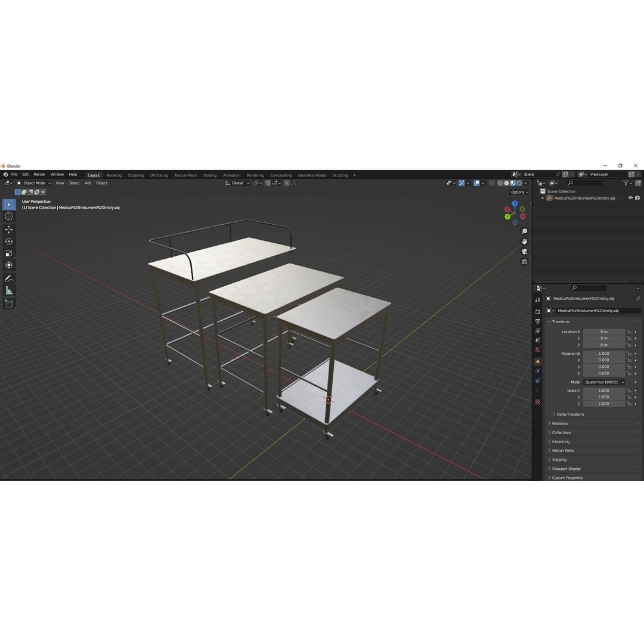Image resolution: width=644 pixels, height=644 pixels.
Task: Open the Scene properties tab
Action: coord(538,340)
